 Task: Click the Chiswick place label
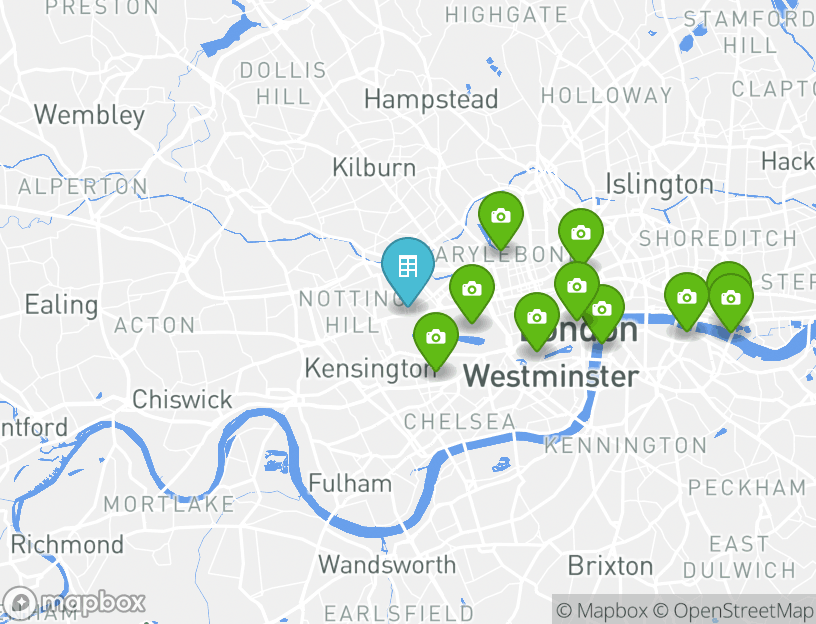(182, 400)
